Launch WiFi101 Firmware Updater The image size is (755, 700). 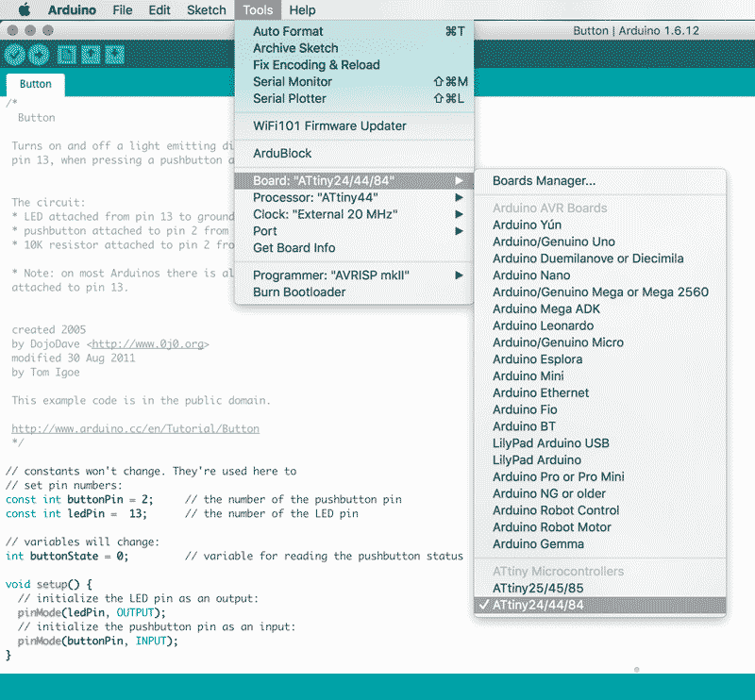point(354,126)
